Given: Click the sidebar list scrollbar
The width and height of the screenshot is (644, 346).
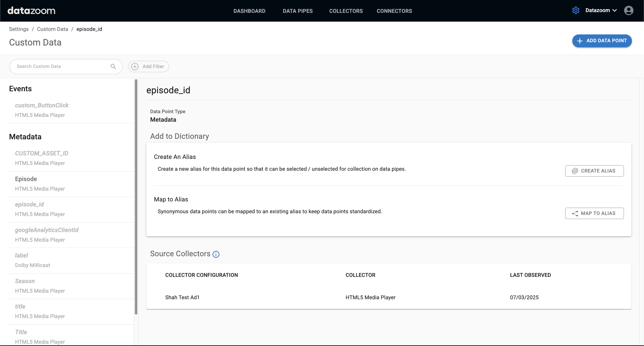Looking at the screenshot, I should click(136, 196).
